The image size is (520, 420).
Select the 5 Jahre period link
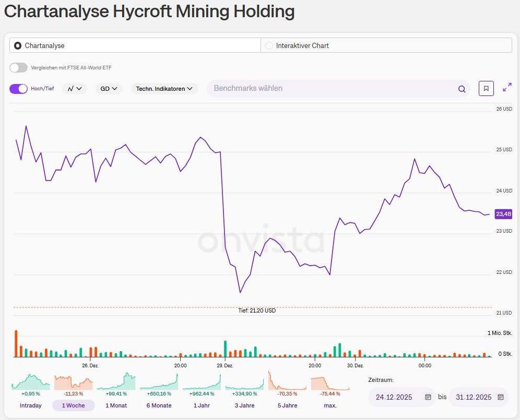pos(287,405)
